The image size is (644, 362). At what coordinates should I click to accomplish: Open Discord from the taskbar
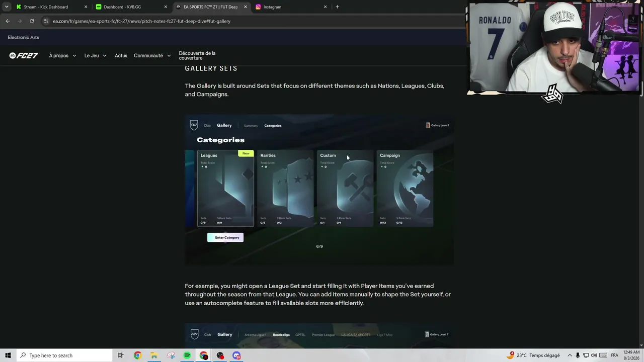237,355
